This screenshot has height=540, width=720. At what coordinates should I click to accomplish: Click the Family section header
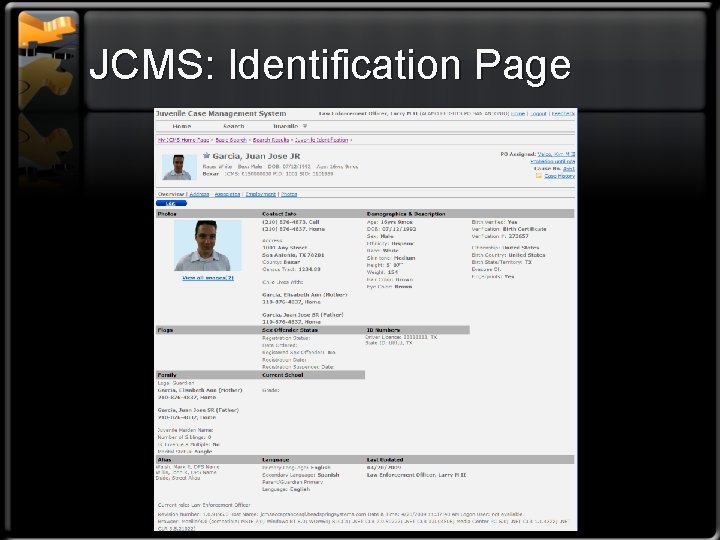click(x=167, y=375)
